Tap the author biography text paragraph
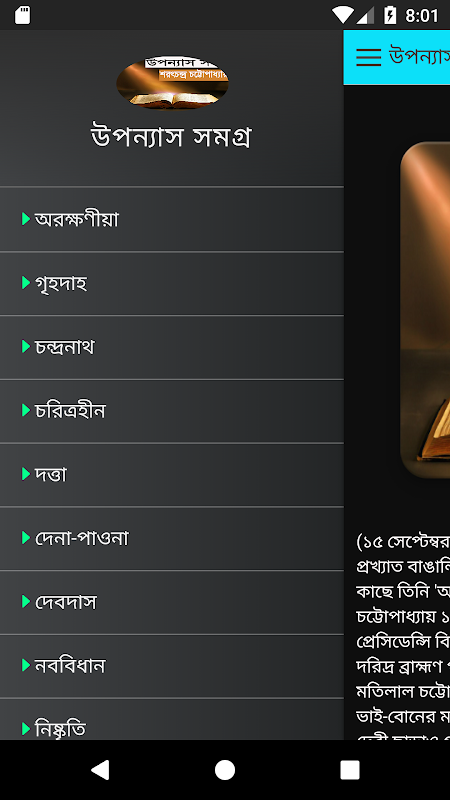Viewport: 450px width, 800px height. pos(403,635)
